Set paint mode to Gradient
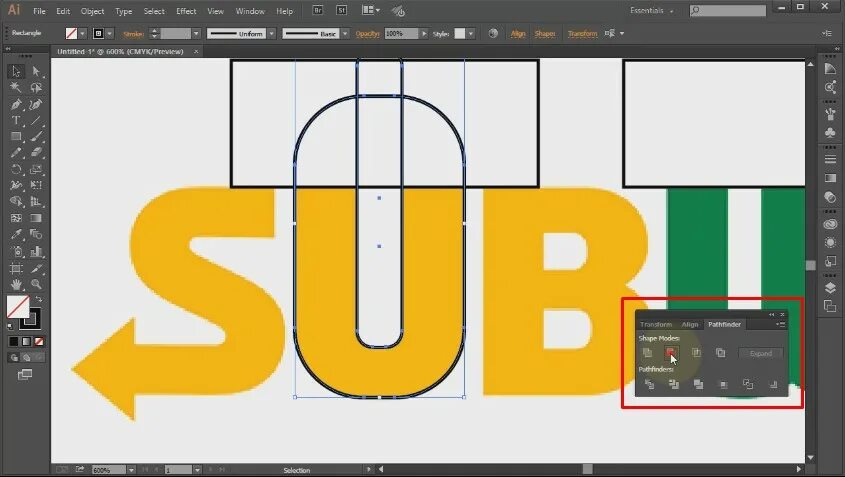The height and width of the screenshot is (477, 845). pyautogui.click(x=26, y=341)
